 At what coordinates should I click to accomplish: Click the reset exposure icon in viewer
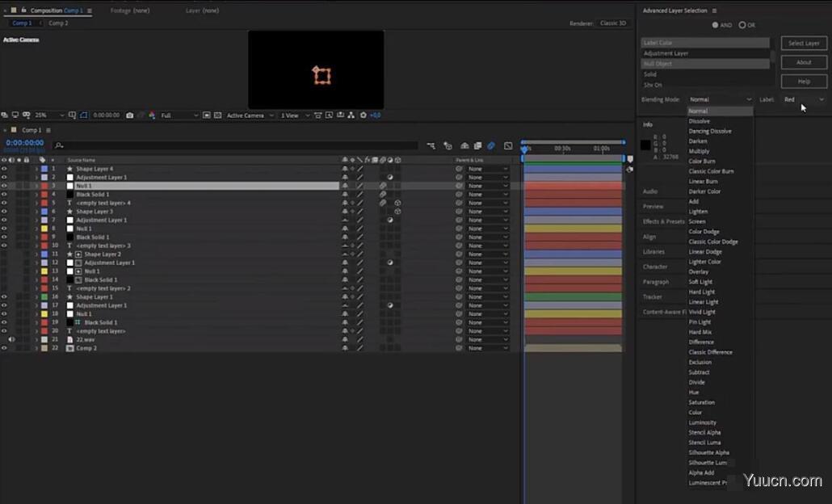click(x=363, y=115)
